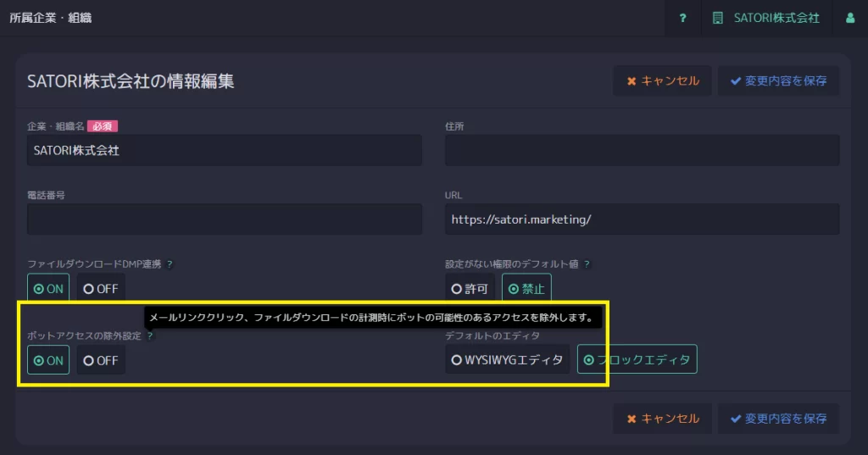Viewport: 868px width, 455px height.
Task: Click the top キャンセル button
Action: 663,80
